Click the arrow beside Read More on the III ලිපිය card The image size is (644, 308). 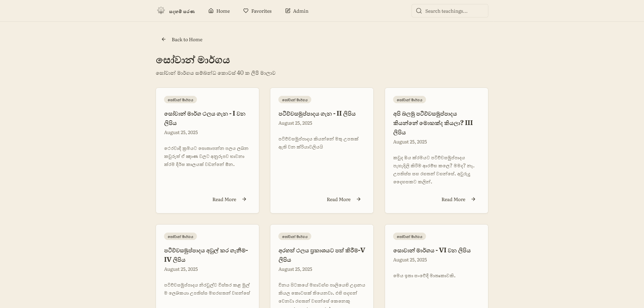[x=473, y=199]
